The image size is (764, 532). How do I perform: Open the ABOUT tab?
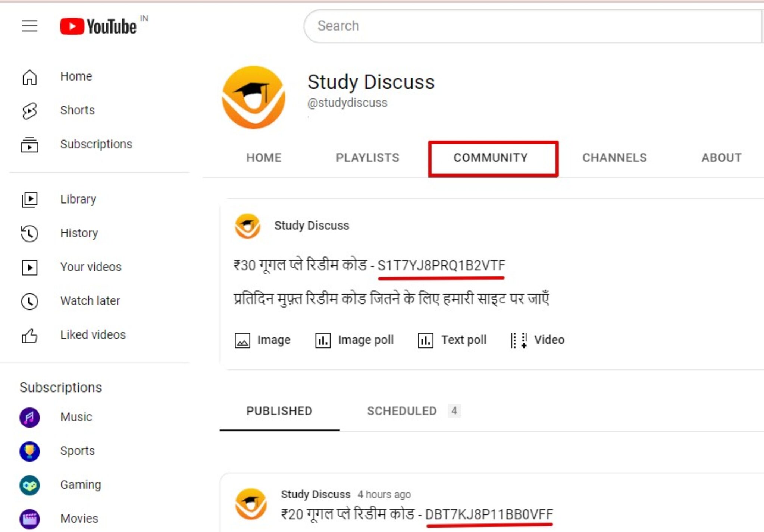click(721, 158)
